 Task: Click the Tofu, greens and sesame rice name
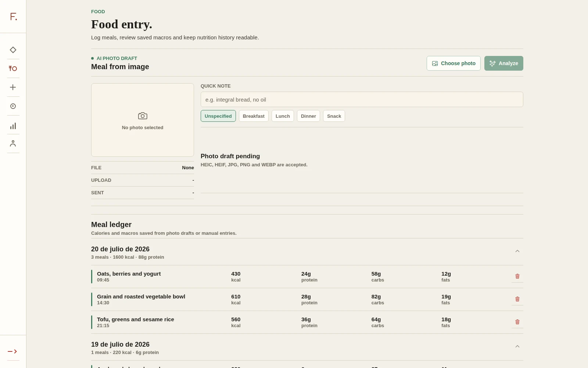click(136, 319)
